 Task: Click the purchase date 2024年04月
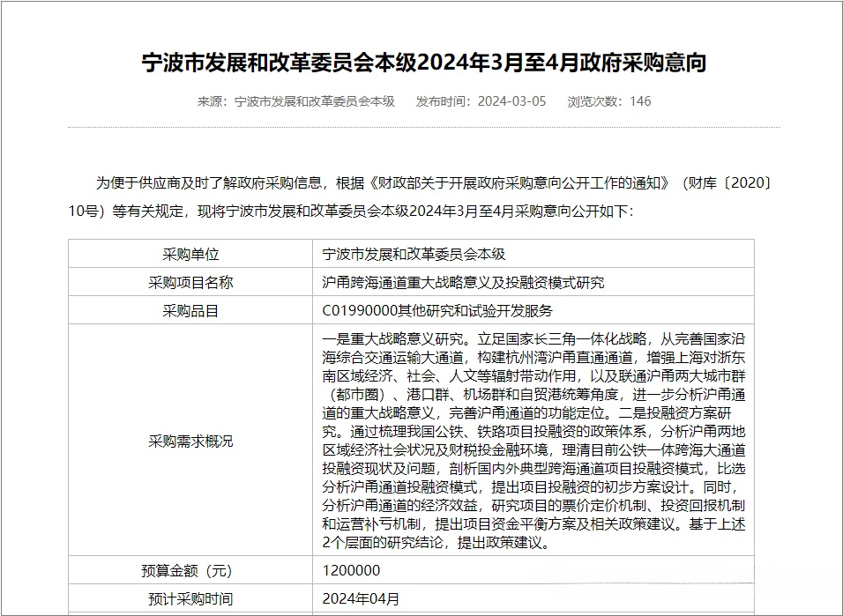click(362, 599)
